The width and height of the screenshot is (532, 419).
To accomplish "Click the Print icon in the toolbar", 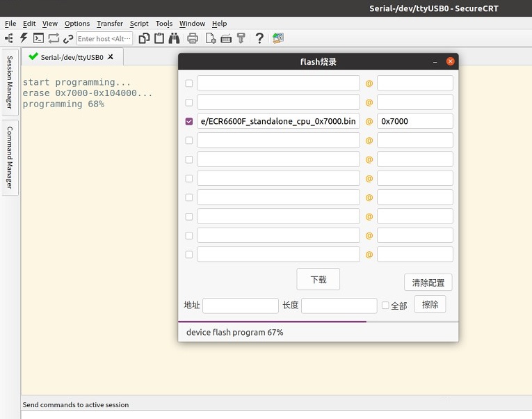I will point(193,38).
